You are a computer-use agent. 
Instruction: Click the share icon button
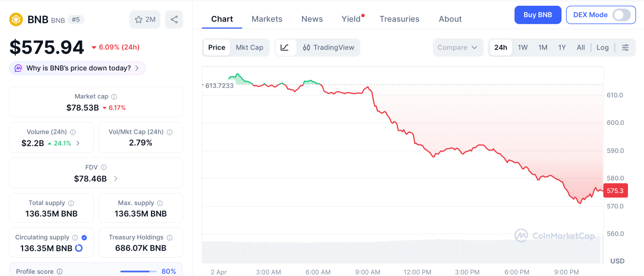[174, 19]
